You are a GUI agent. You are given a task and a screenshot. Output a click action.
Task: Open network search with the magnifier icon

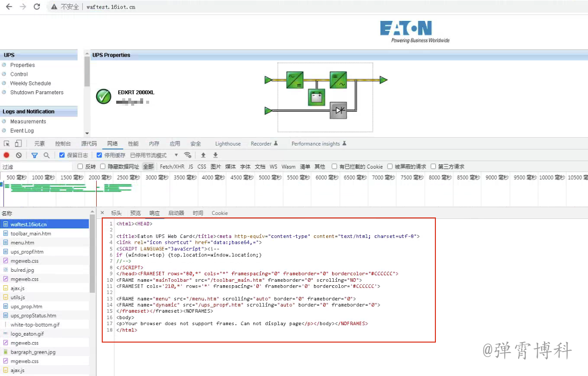coord(46,155)
